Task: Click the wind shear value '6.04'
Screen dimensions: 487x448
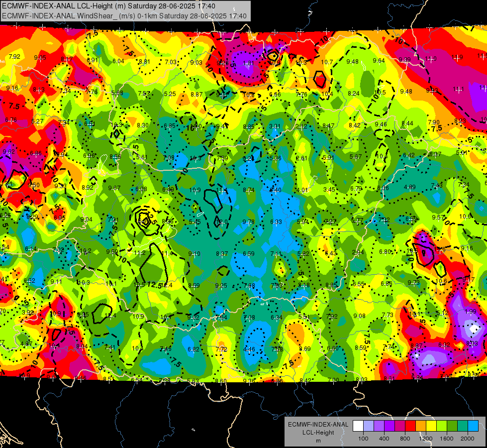Action: click(118, 61)
